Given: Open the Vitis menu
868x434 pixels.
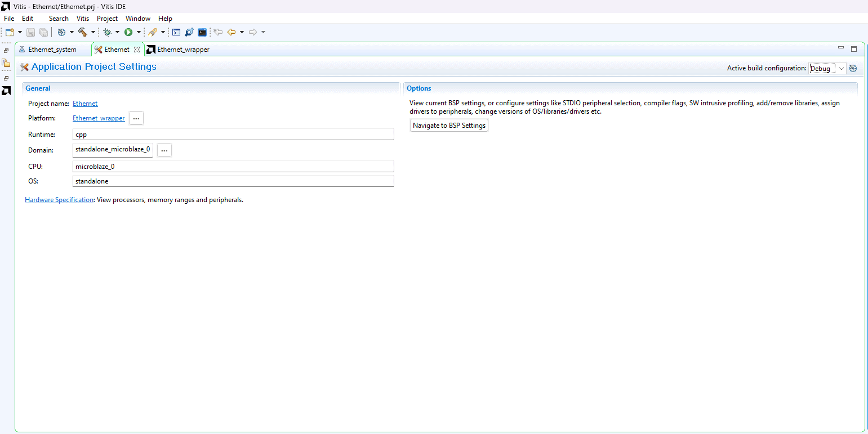Looking at the screenshot, I should (x=83, y=19).
